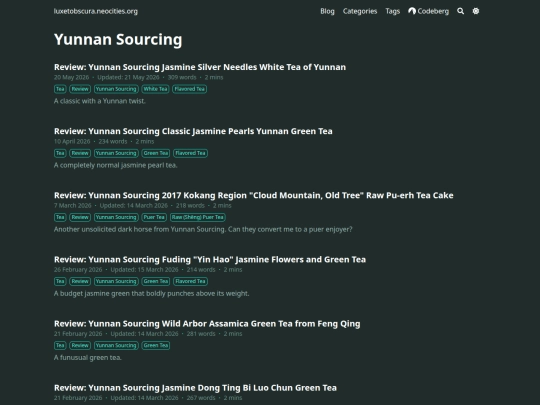This screenshot has width=540, height=405.
Task: Open the search icon in header
Action: coord(460,11)
